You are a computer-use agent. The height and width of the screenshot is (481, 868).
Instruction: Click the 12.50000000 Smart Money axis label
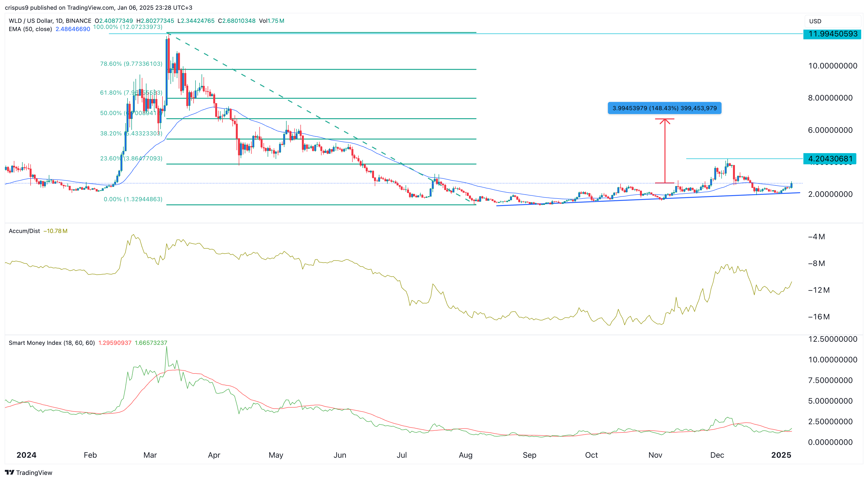[833, 339]
